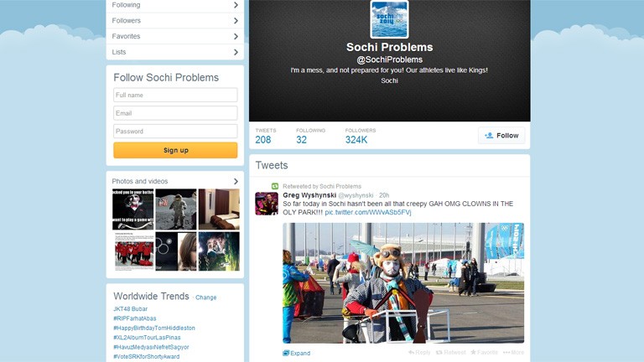This screenshot has width=644, height=362.
Task: Follow Sochi Problems with Follow button
Action: (501, 136)
